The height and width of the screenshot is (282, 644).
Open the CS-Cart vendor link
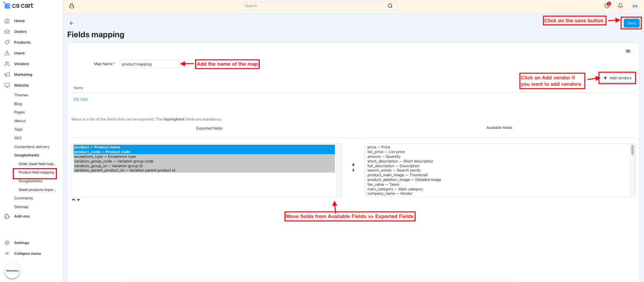coord(81,99)
